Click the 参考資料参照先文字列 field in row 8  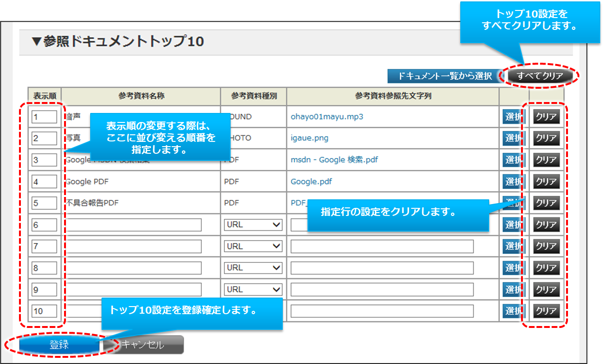[x=382, y=268]
